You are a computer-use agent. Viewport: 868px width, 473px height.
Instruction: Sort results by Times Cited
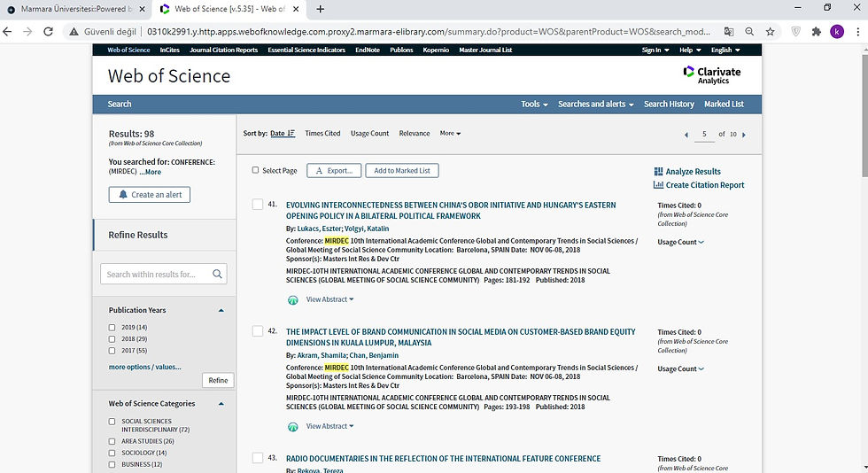322,134
